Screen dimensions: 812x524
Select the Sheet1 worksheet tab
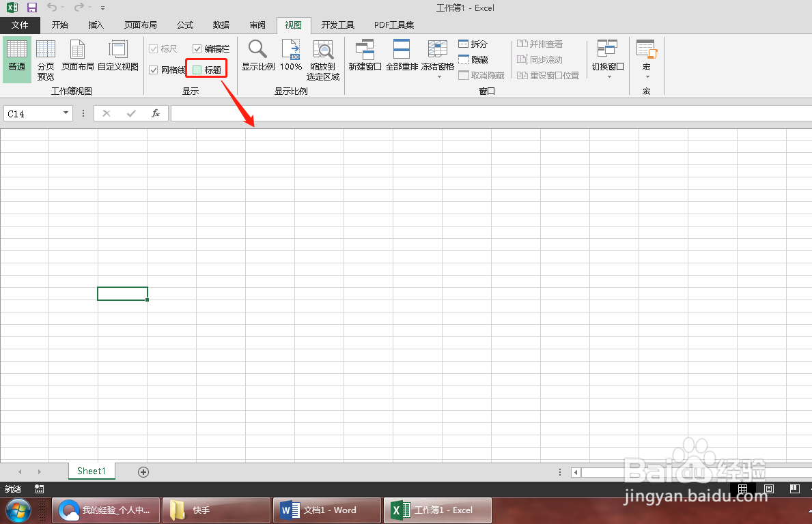91,471
